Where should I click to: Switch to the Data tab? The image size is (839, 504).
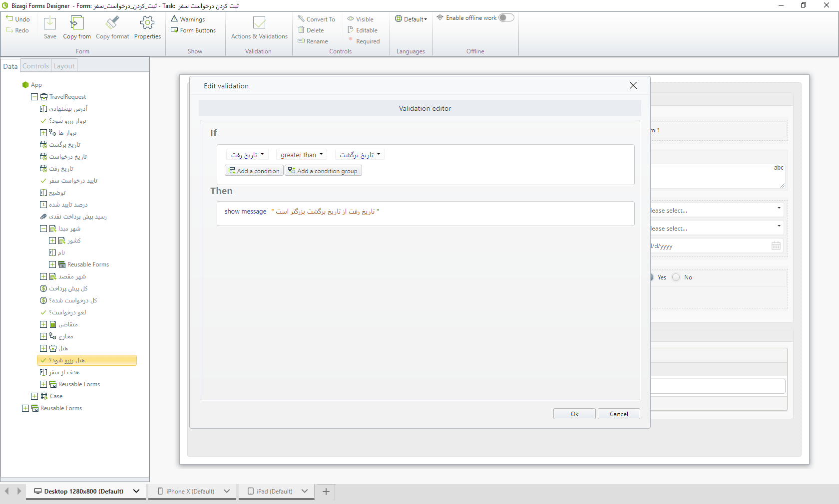pyautogui.click(x=10, y=66)
